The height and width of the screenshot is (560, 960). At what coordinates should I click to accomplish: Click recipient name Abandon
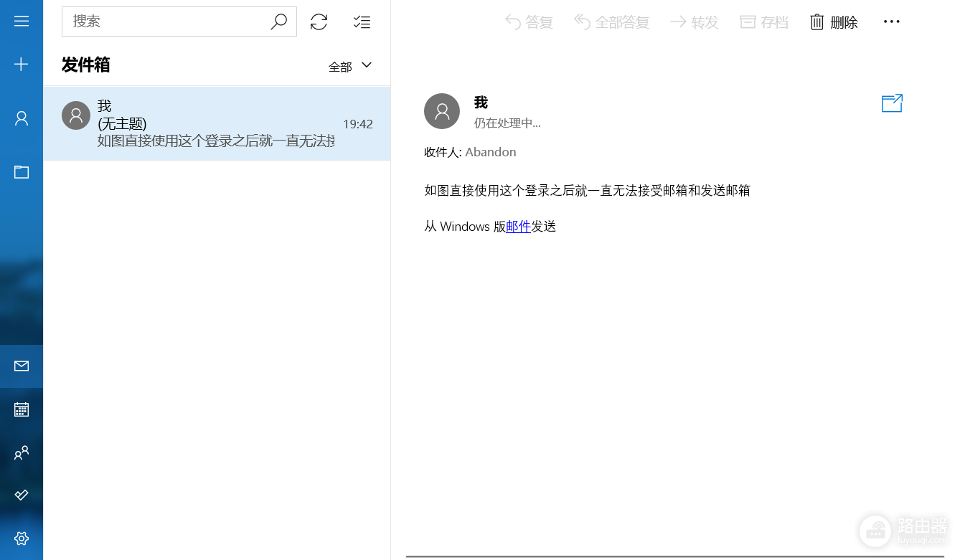(491, 152)
